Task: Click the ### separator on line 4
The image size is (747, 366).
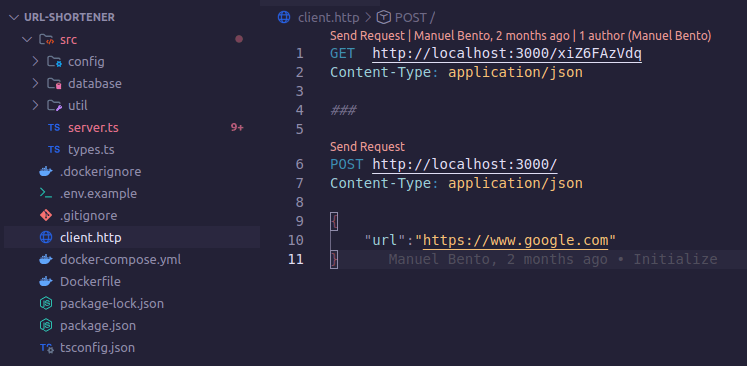Action: [343, 111]
